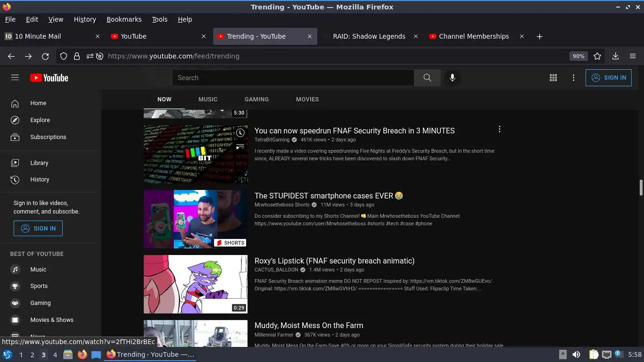644x362 pixels.
Task: Select the GAMING trending tab
Action: click(x=256, y=99)
